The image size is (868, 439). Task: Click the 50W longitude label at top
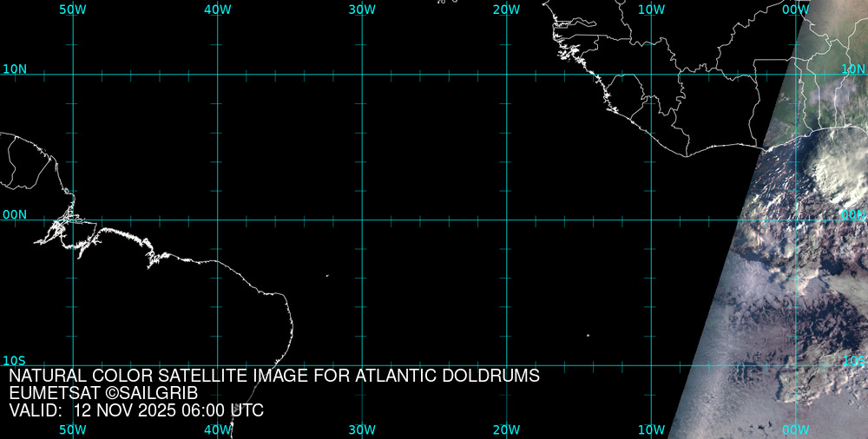(x=72, y=9)
